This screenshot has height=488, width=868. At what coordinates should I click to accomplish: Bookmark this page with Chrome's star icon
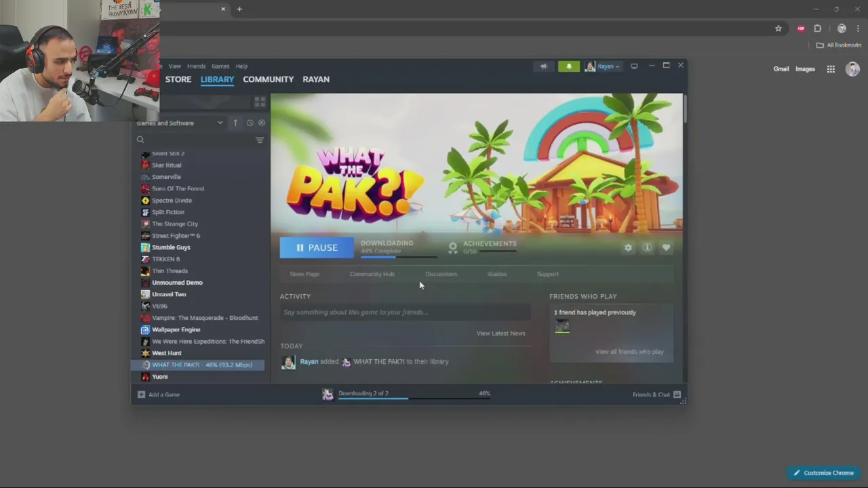(x=778, y=28)
